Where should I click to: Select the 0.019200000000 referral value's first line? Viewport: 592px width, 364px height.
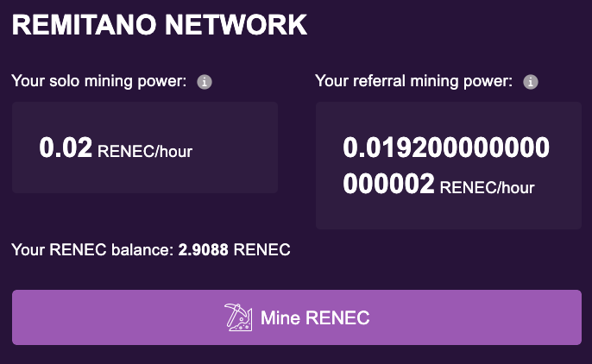point(446,147)
